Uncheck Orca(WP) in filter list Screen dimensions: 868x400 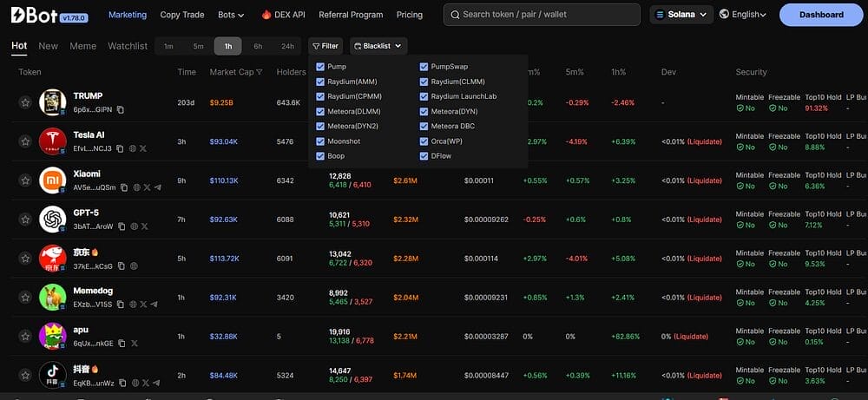[424, 141]
